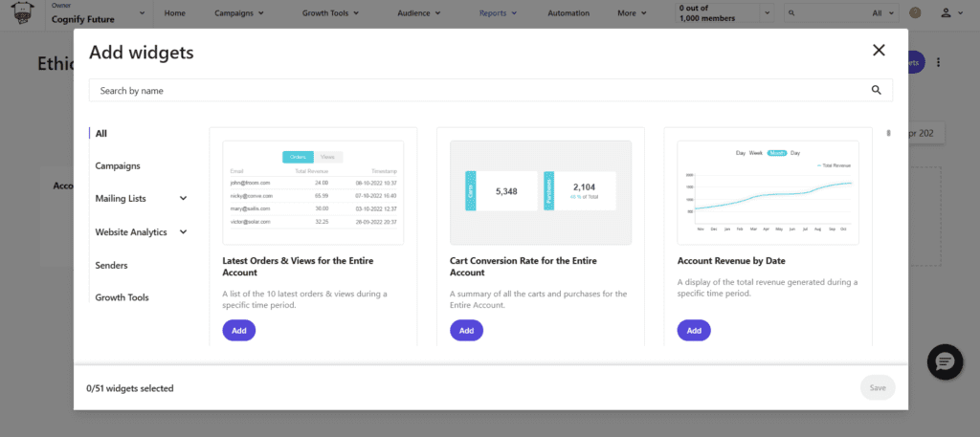Open the three-dot dashboard options menu
The height and width of the screenshot is (437, 980).
(x=938, y=62)
